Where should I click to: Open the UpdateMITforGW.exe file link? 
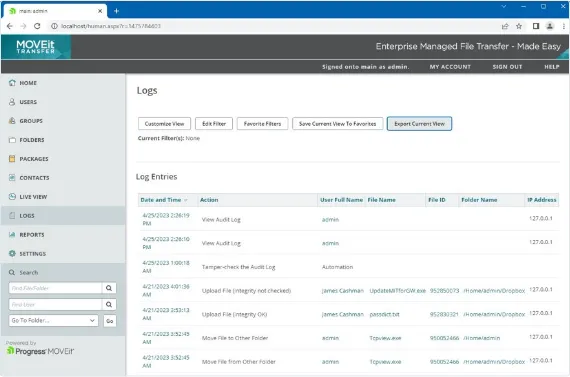[397, 290]
